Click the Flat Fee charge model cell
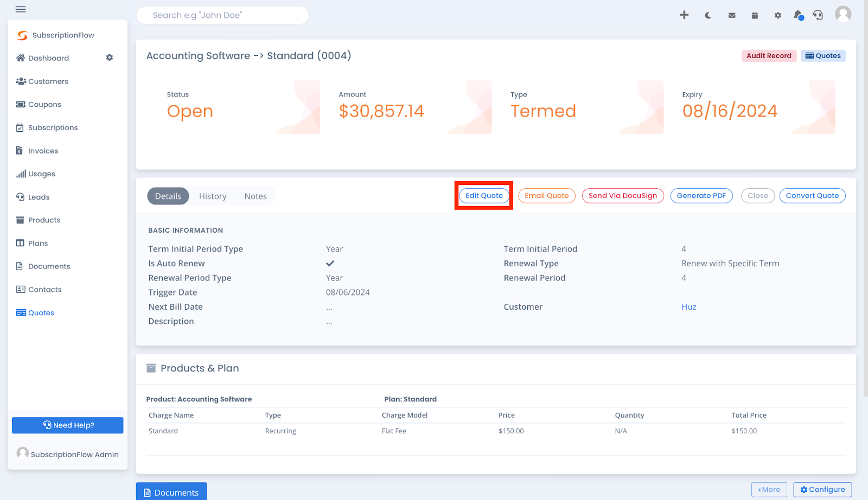The height and width of the screenshot is (500, 868). [394, 431]
